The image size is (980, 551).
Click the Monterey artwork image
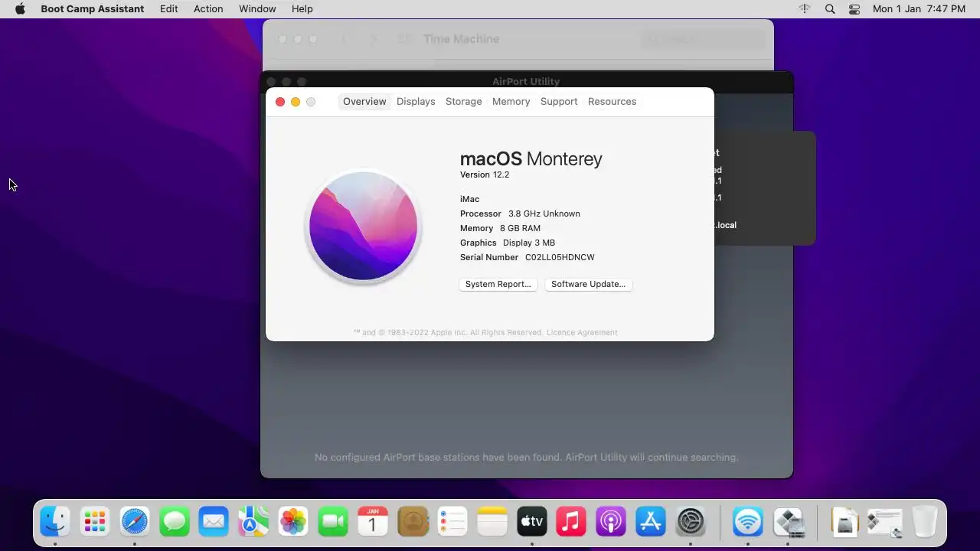click(364, 227)
